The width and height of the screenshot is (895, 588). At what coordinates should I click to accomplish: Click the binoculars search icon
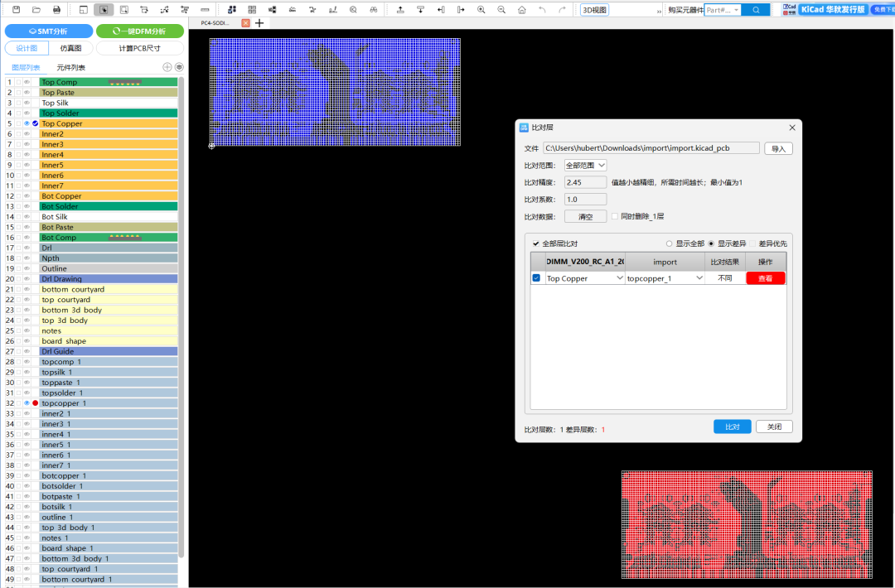(373, 10)
